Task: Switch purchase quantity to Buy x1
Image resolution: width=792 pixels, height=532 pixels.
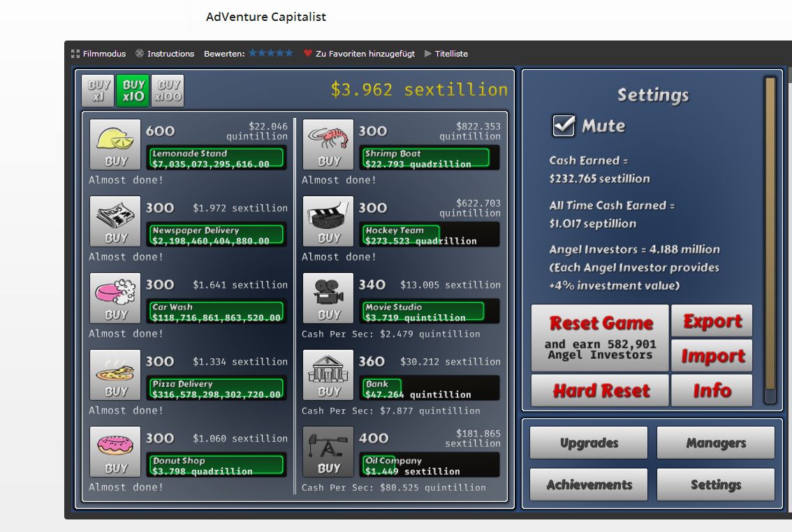Action: 98,91
